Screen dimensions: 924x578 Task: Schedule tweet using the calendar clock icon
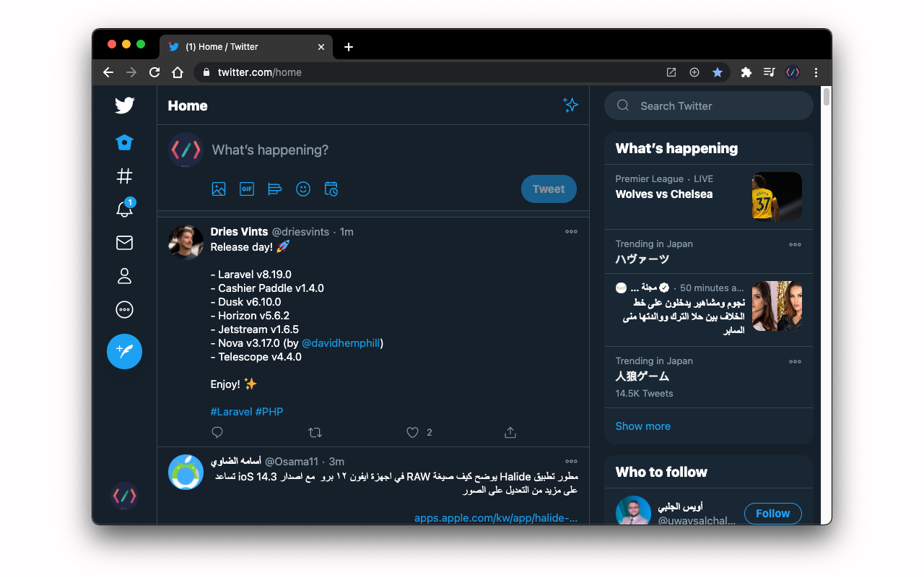pos(331,189)
